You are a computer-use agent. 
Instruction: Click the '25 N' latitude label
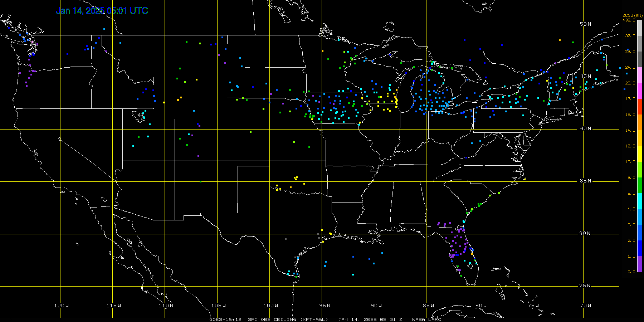pyautogui.click(x=585, y=286)
